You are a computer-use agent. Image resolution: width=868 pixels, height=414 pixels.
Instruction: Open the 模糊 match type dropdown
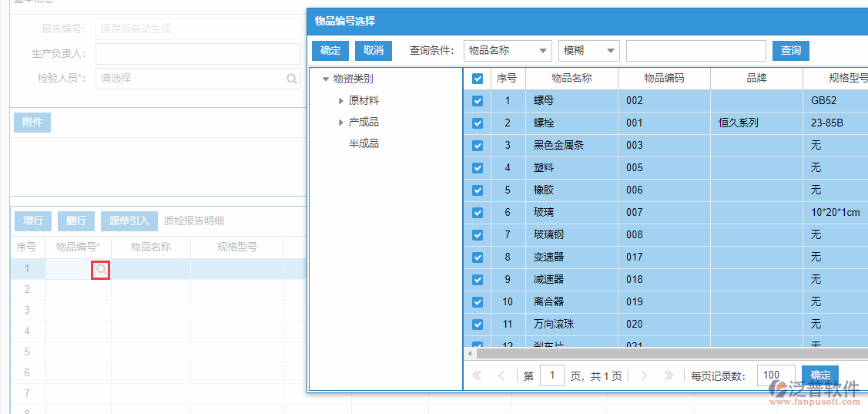[x=589, y=51]
